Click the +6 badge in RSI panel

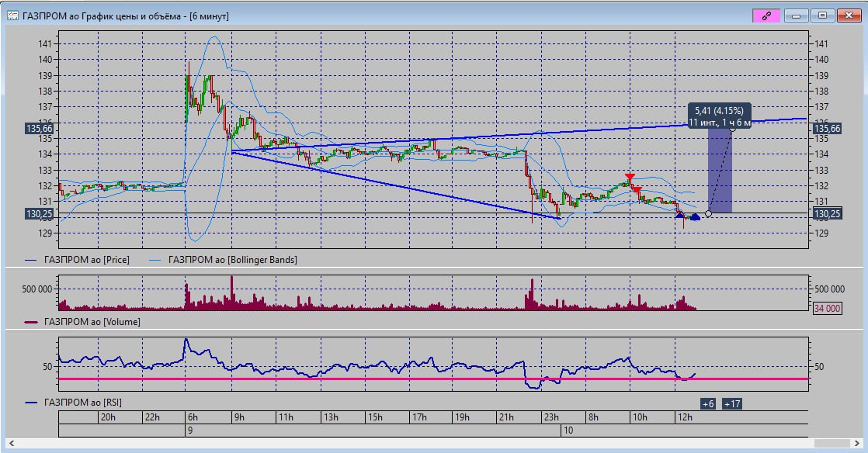pyautogui.click(x=707, y=404)
